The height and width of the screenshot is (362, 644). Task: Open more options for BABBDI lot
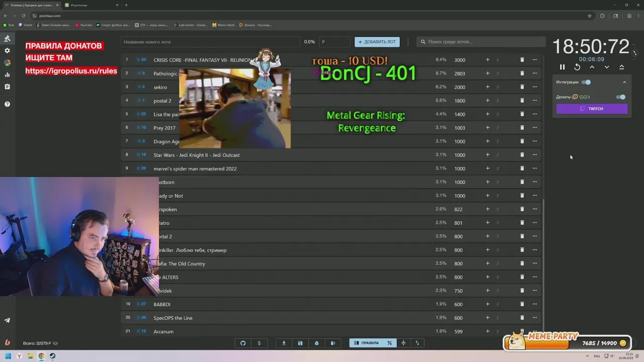click(x=535, y=304)
